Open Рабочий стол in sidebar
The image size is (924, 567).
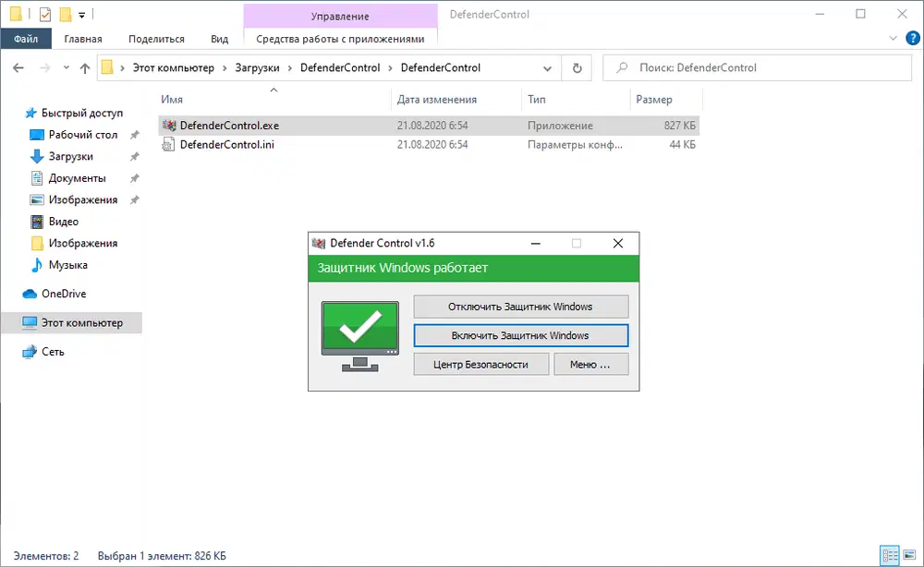(x=82, y=135)
